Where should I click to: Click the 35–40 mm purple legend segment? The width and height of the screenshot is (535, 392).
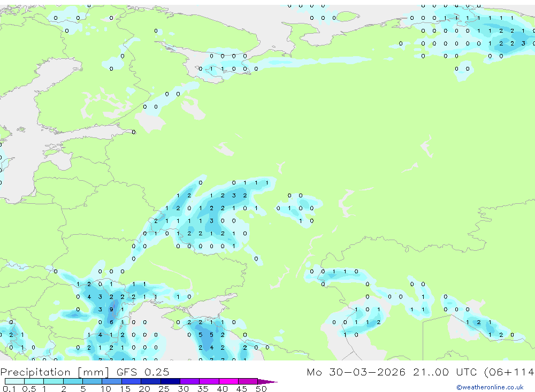[209, 381]
